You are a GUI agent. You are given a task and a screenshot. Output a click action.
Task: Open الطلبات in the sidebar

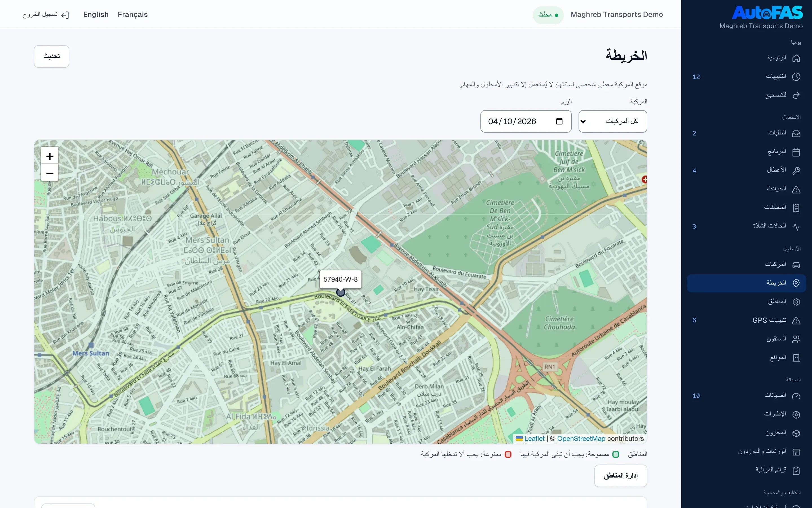746,133
